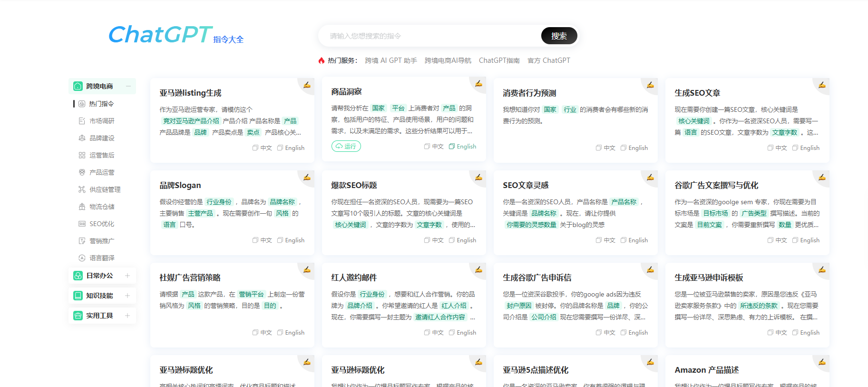Select 热门指令 in the sidebar
The image size is (868, 387).
[101, 104]
